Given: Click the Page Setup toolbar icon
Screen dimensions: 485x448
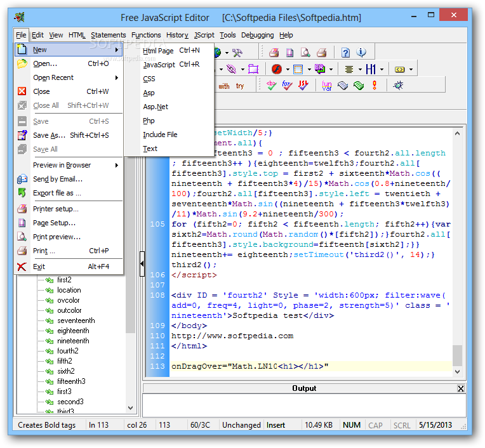Looking at the screenshot, I should tap(290, 52).
